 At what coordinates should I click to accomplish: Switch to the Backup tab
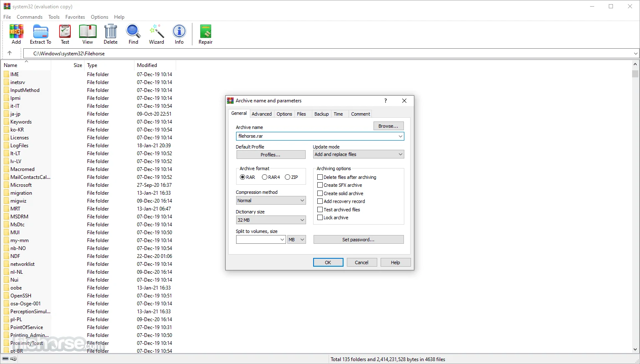[x=321, y=114]
